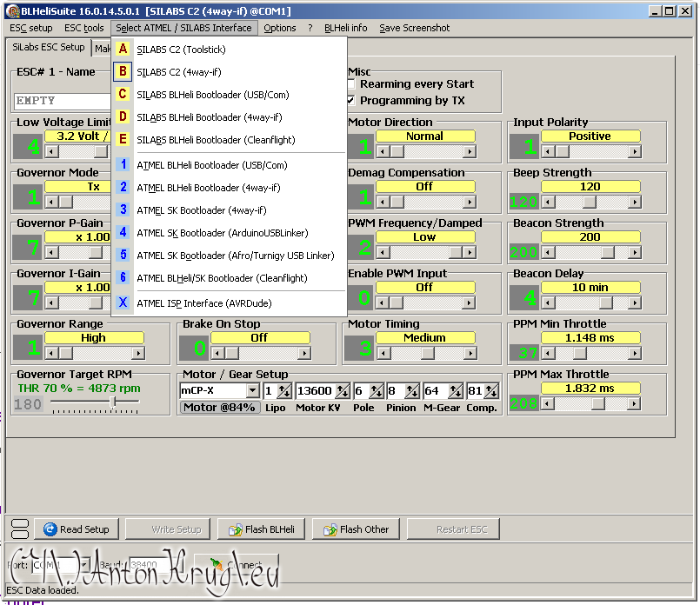Click the Read Setup button
This screenshot has width=700, height=605.
click(x=77, y=529)
